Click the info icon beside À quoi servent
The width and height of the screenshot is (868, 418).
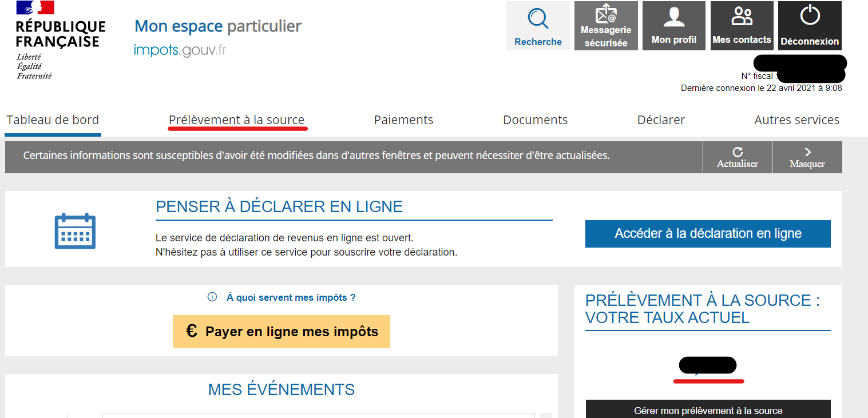pyautogui.click(x=212, y=297)
